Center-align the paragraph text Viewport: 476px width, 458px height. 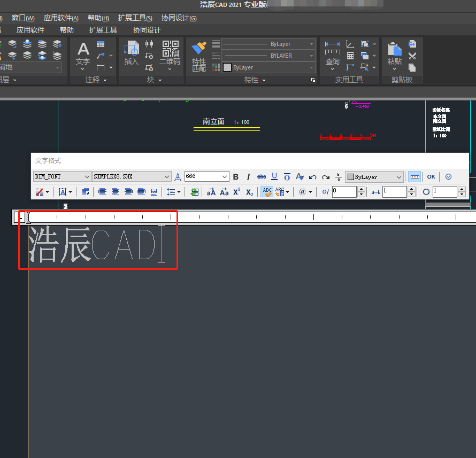[116, 192]
